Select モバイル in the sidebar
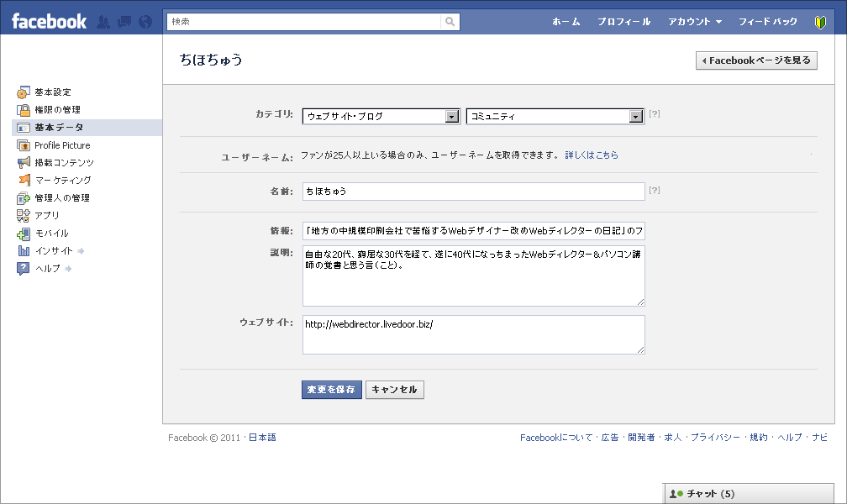847x504 pixels. (x=52, y=234)
